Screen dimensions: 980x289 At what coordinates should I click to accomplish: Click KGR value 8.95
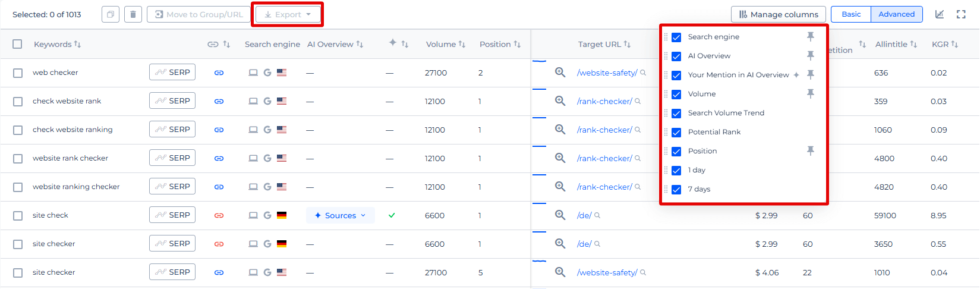pos(938,215)
